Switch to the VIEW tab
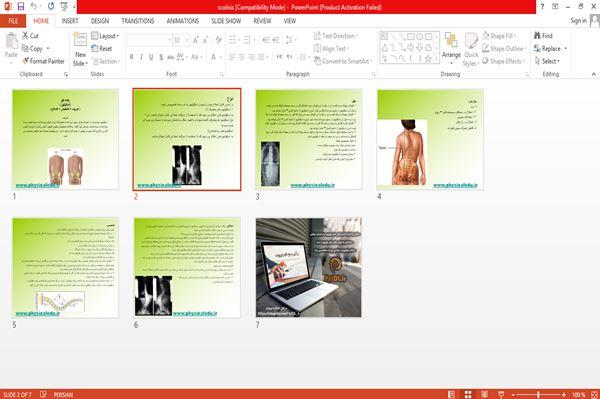 290,21
